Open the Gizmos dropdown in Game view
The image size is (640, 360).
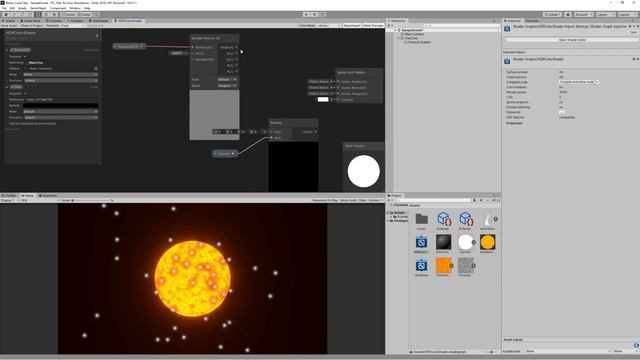[375, 200]
